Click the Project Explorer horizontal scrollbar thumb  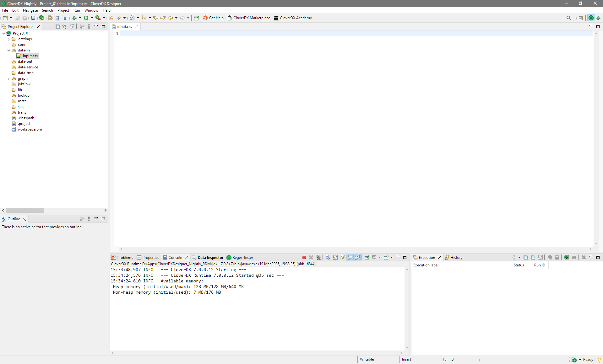[25, 211]
